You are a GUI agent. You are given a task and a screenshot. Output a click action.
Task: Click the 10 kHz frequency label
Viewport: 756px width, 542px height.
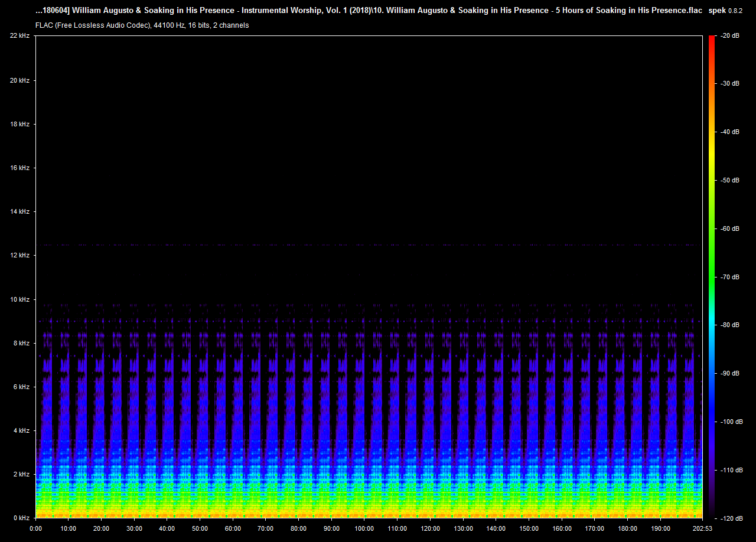point(20,299)
